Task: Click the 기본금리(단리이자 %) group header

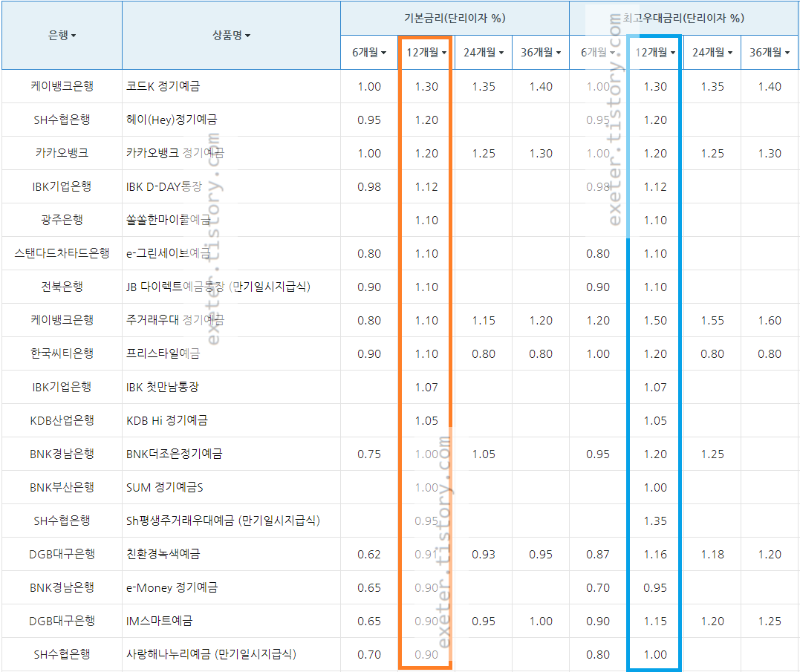Action: tap(455, 19)
